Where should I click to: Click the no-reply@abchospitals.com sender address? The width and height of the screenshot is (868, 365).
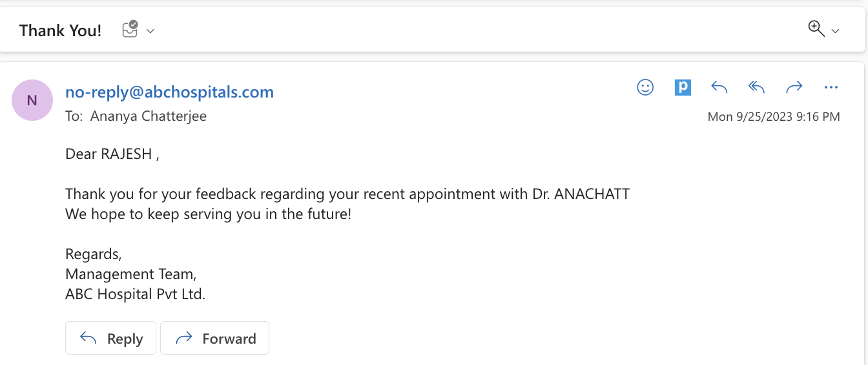pos(170,92)
